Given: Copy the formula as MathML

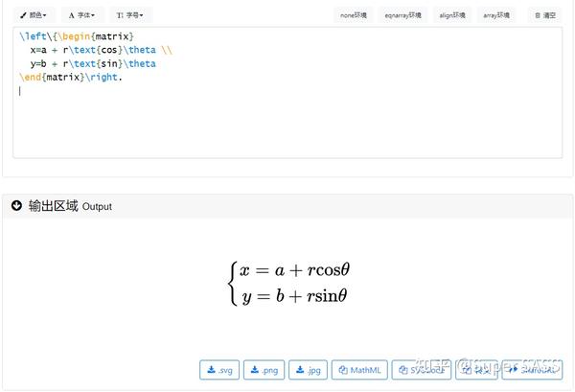Looking at the screenshot, I should point(359,370).
